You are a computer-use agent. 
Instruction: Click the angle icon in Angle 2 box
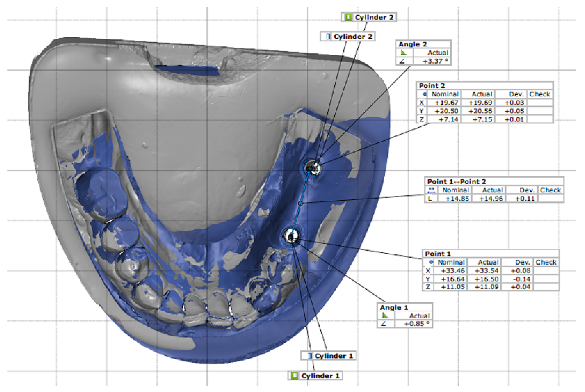click(403, 53)
